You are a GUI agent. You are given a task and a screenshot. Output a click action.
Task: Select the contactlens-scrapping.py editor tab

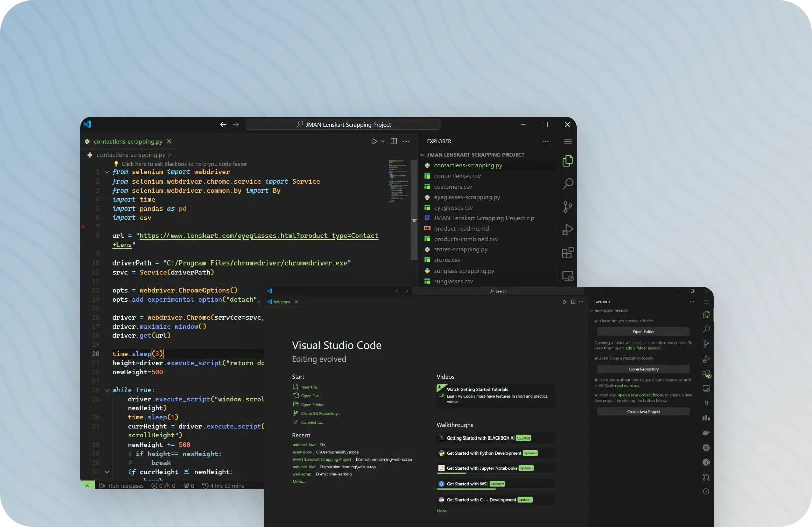(128, 141)
